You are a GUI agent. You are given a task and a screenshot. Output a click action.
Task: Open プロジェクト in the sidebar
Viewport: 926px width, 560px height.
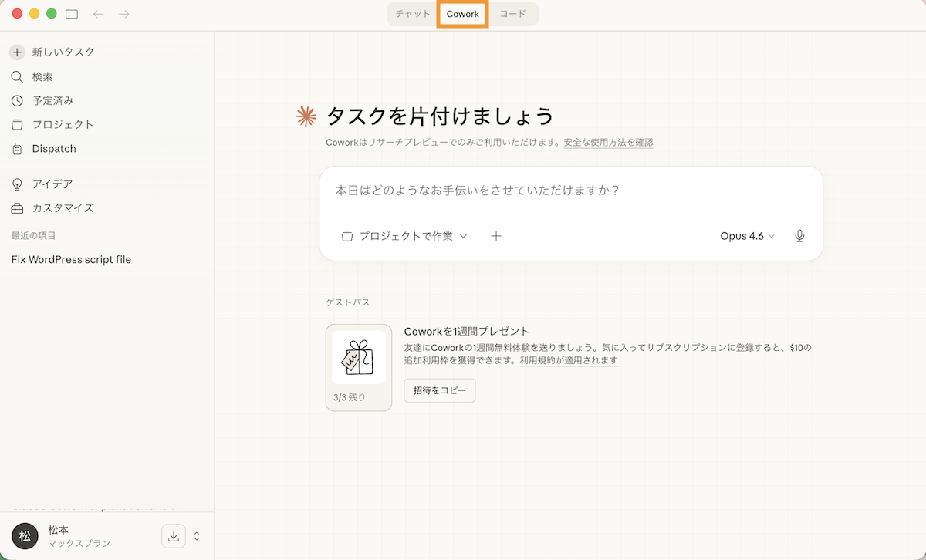(62, 125)
